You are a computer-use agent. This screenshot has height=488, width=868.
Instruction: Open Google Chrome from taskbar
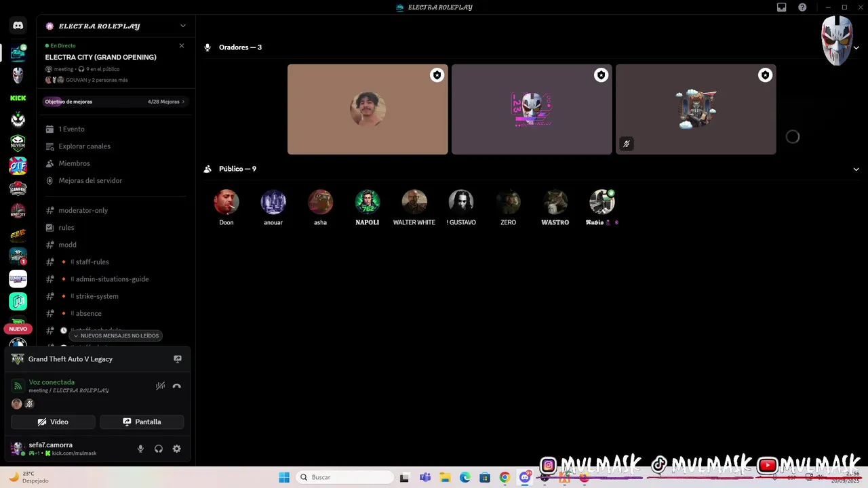(505, 477)
